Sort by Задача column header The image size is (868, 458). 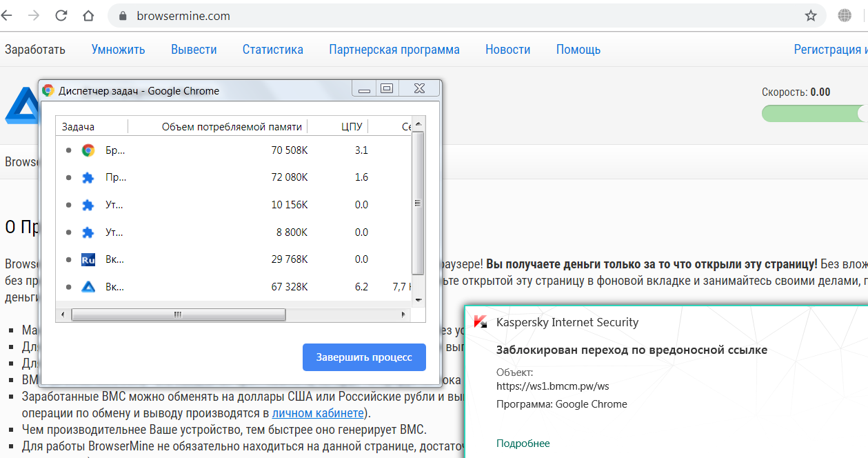[x=79, y=127]
